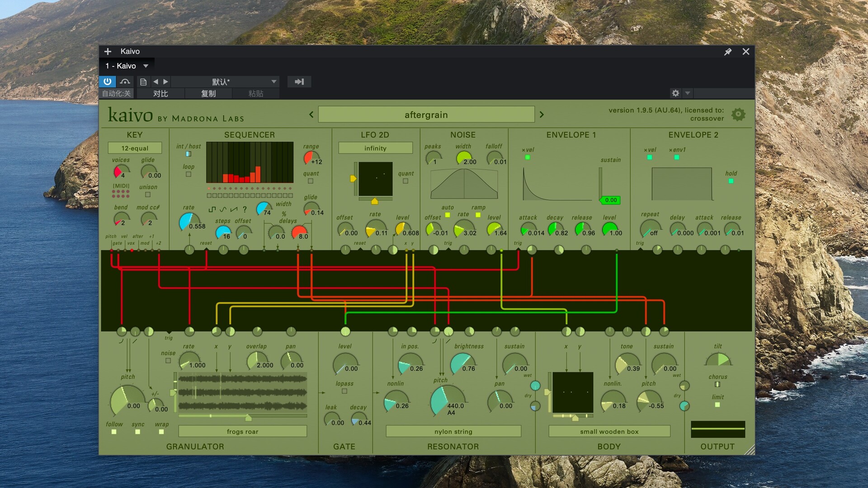Toggle the granulator follow checkbox

114,432
